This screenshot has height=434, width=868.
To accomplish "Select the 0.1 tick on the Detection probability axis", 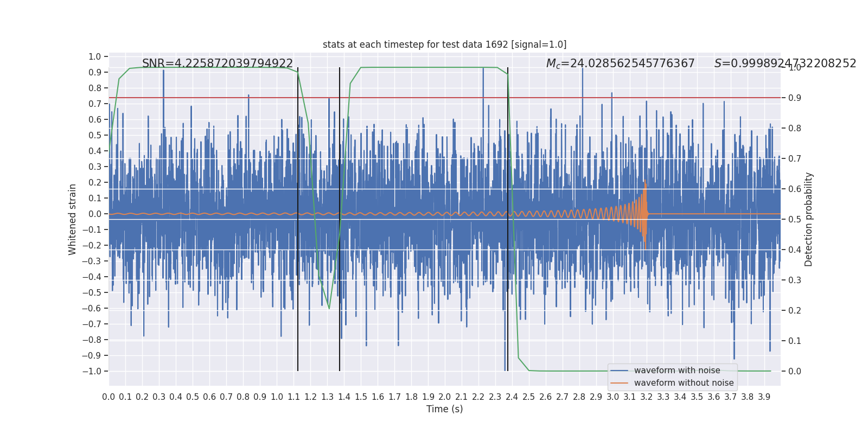I will pos(794,341).
